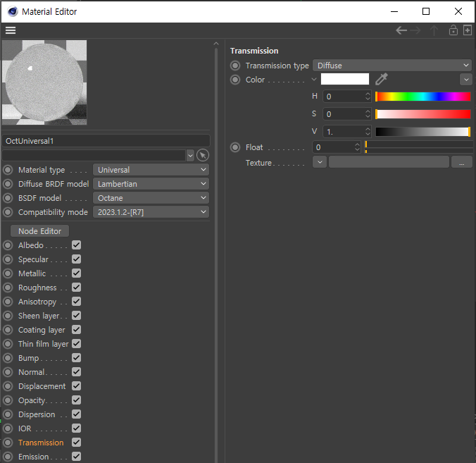Click the arrow-in-circle icon next to layer field
Screen dimensions: 476x463
point(203,155)
